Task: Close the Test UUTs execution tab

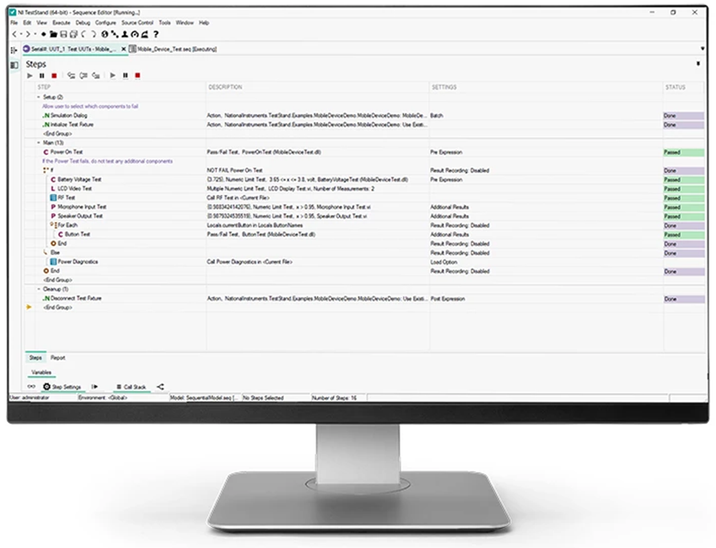Action: 123,49
